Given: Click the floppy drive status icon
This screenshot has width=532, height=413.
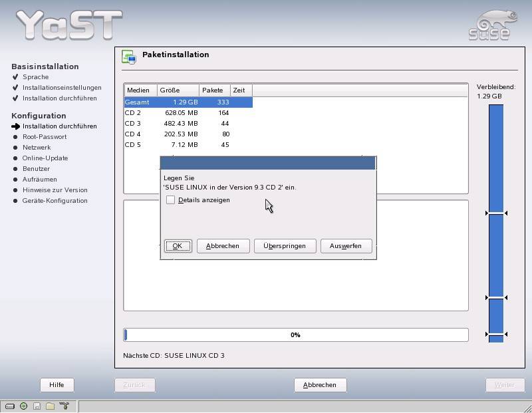Looking at the screenshot, I should 37,406.
